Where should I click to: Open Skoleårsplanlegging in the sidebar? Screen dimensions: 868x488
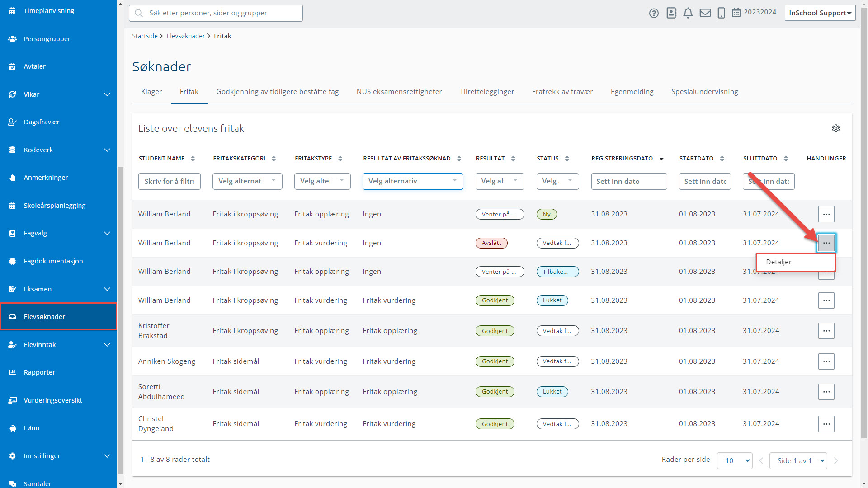(x=58, y=206)
